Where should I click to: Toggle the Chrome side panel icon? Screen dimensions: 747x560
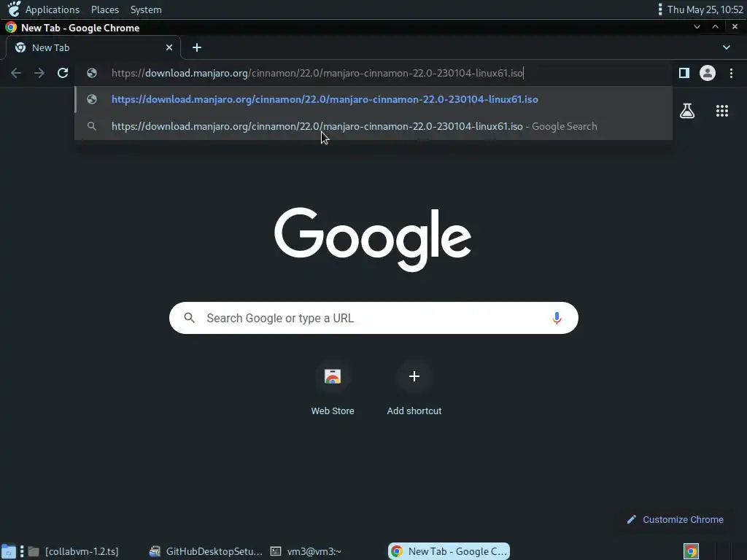684,73
